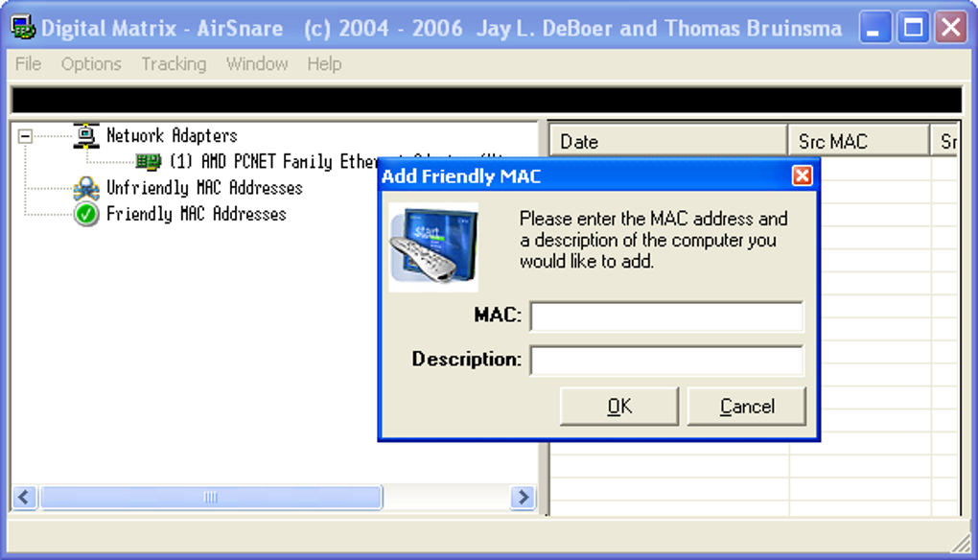Click the horizontal scrollbar thumb in tree pane
Screen dimensions: 978x560
coord(211,497)
